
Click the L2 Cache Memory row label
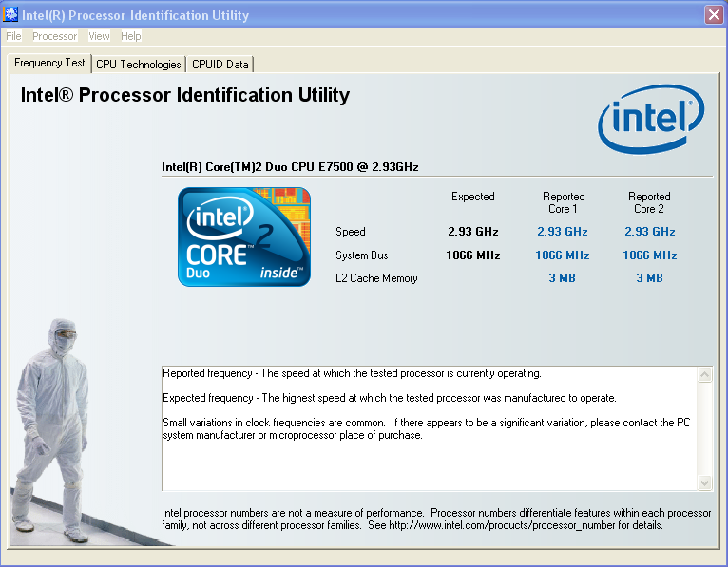point(376,278)
